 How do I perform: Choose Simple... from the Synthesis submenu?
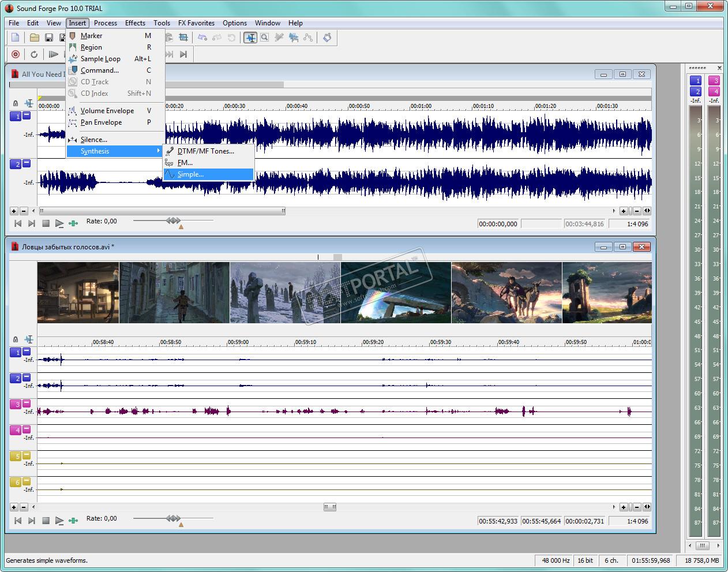point(190,174)
